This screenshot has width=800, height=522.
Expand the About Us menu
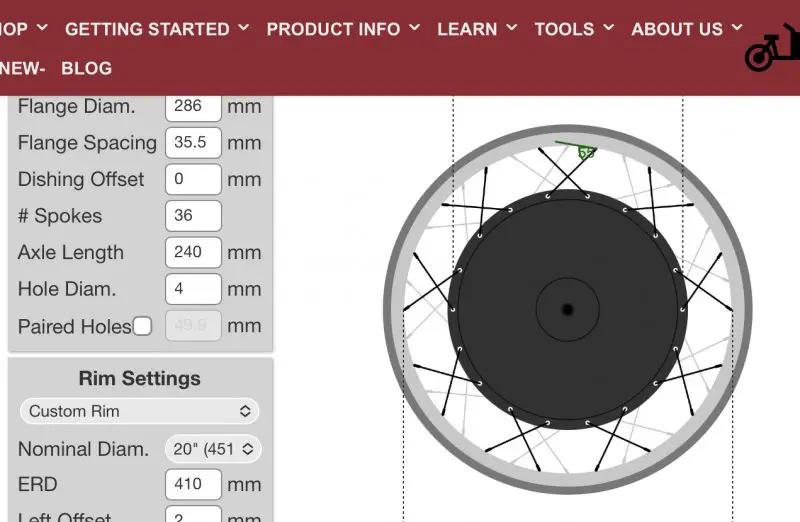tap(687, 29)
